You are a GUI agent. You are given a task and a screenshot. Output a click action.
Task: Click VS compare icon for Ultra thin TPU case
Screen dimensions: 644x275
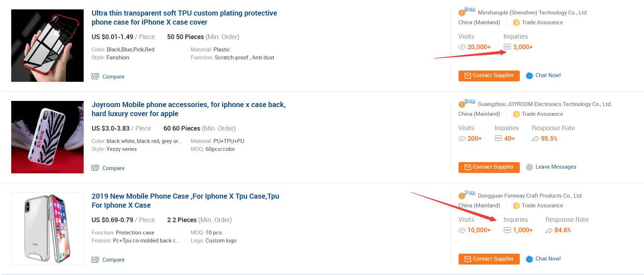point(95,76)
